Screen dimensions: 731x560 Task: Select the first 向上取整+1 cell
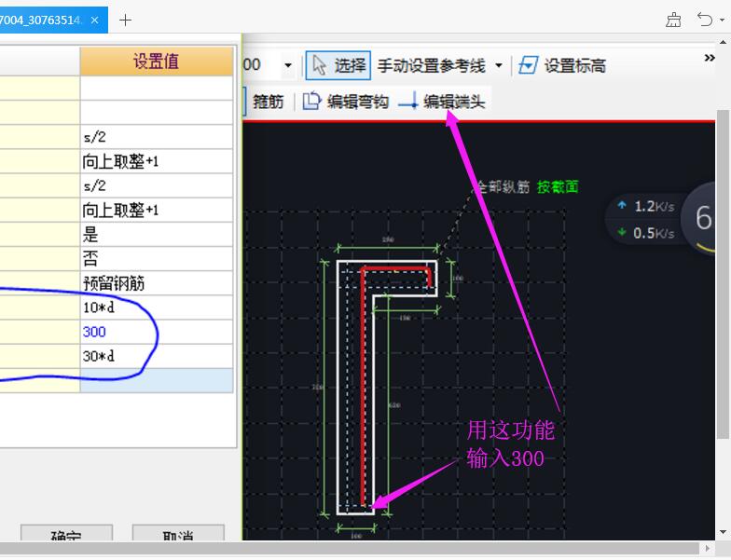[x=157, y=162]
